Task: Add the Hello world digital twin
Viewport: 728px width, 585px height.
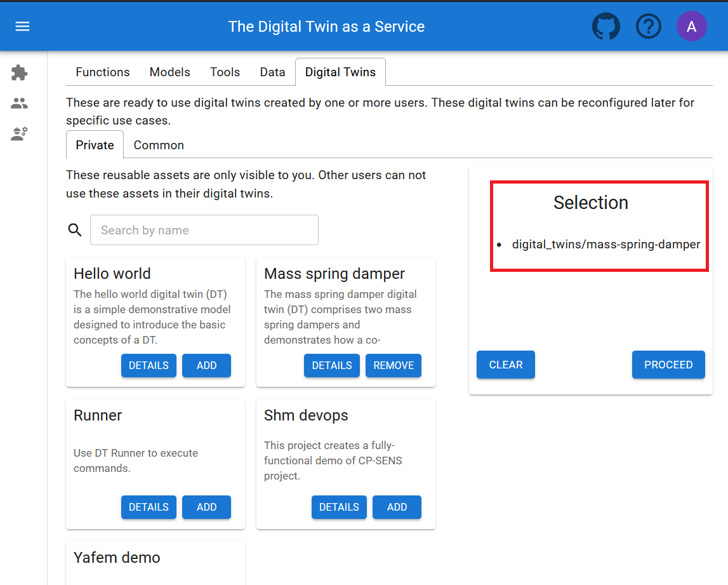Action: point(206,365)
